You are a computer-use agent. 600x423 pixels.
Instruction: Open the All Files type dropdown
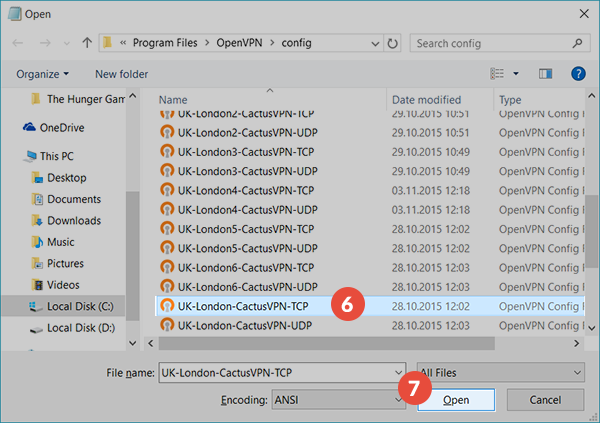click(x=501, y=372)
